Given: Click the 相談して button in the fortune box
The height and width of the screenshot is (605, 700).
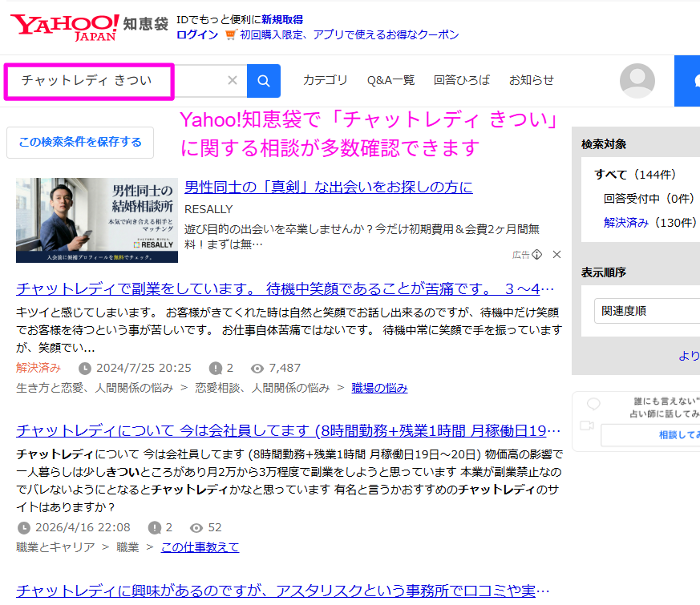Looking at the screenshot, I should [x=650, y=435].
